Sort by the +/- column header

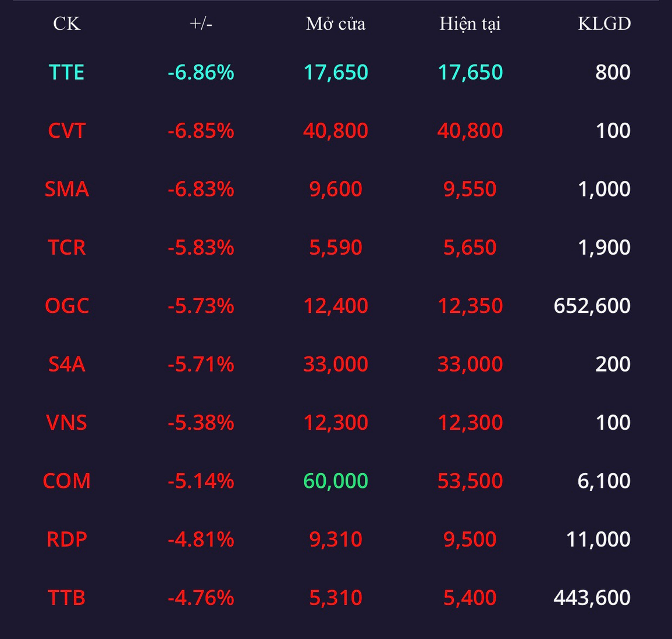pyautogui.click(x=201, y=23)
